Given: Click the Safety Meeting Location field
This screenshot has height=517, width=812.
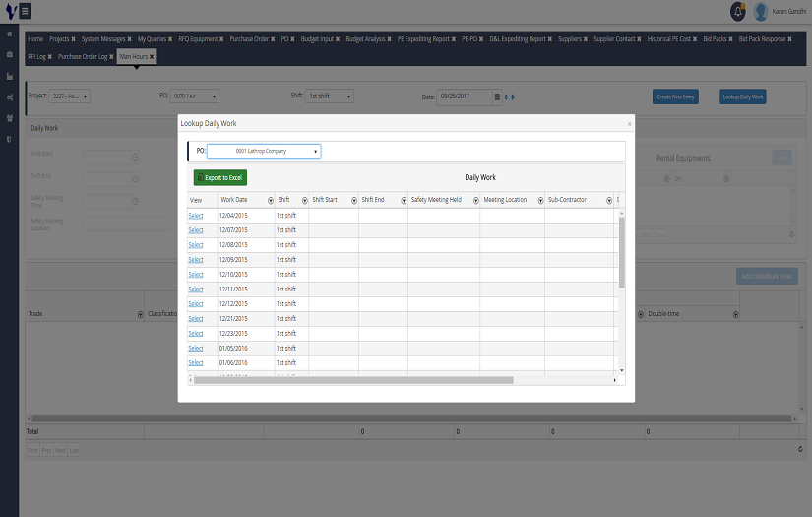Looking at the screenshot, I should tap(127, 225).
